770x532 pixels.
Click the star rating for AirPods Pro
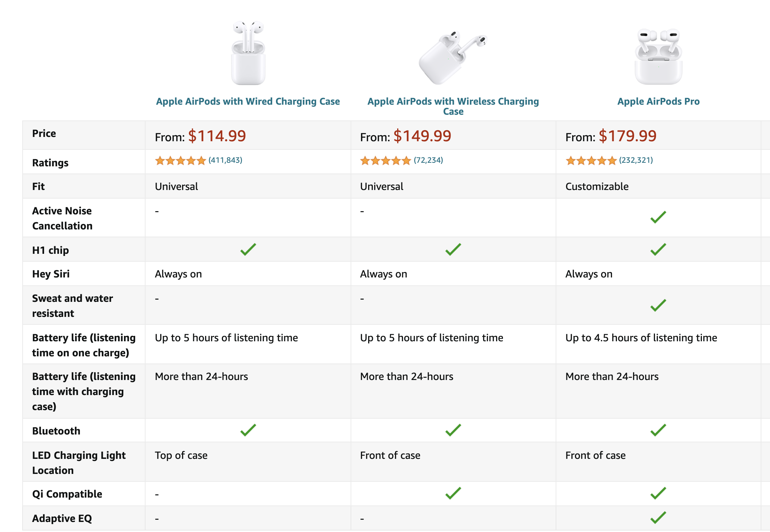click(x=591, y=160)
